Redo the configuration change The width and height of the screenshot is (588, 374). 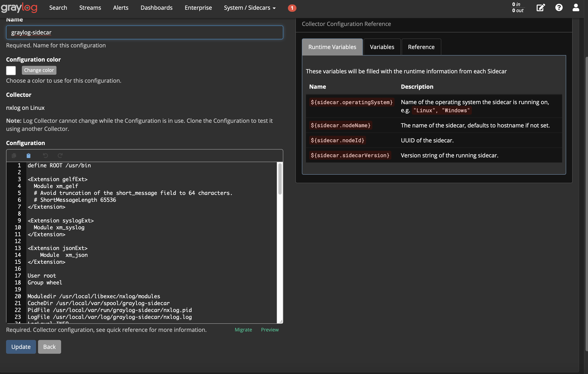60,155
